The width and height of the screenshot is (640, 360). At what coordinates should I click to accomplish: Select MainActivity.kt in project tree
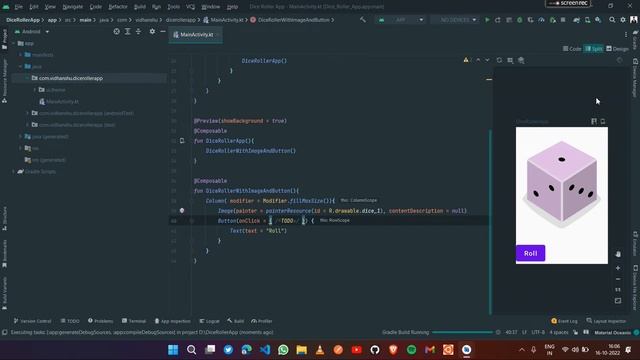click(59, 102)
